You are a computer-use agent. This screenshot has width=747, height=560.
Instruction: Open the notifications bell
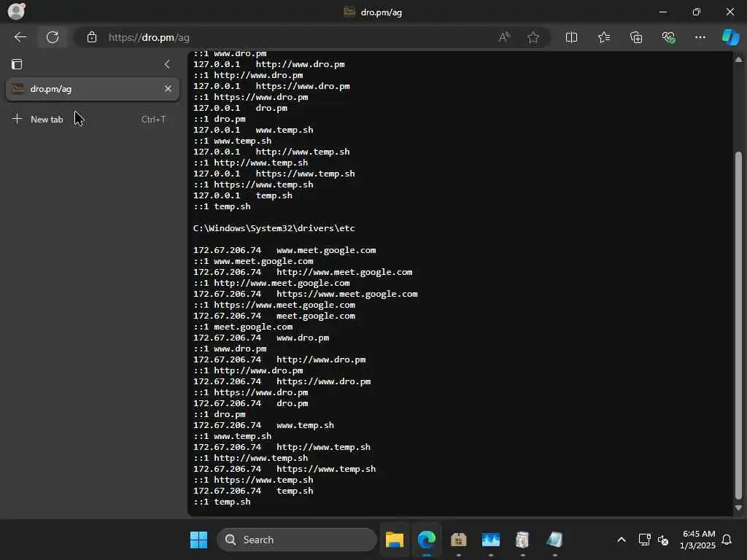pyautogui.click(x=727, y=540)
